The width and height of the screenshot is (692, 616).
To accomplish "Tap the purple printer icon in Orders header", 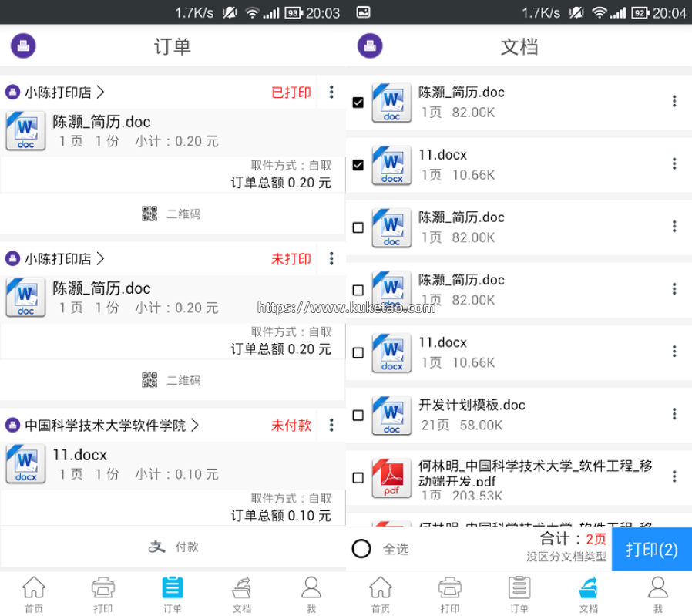I will click(23, 46).
